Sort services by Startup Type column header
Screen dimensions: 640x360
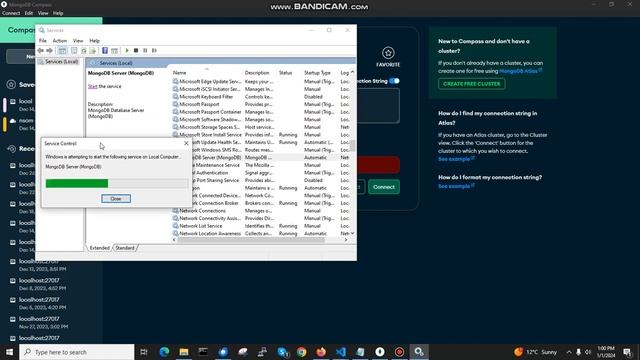click(320, 73)
